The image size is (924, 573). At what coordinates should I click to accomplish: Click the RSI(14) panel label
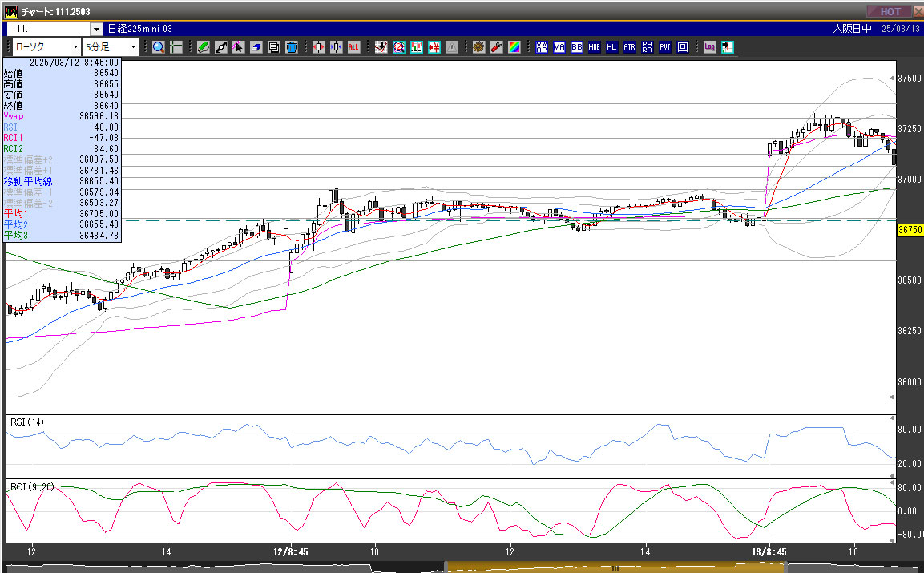(27, 422)
